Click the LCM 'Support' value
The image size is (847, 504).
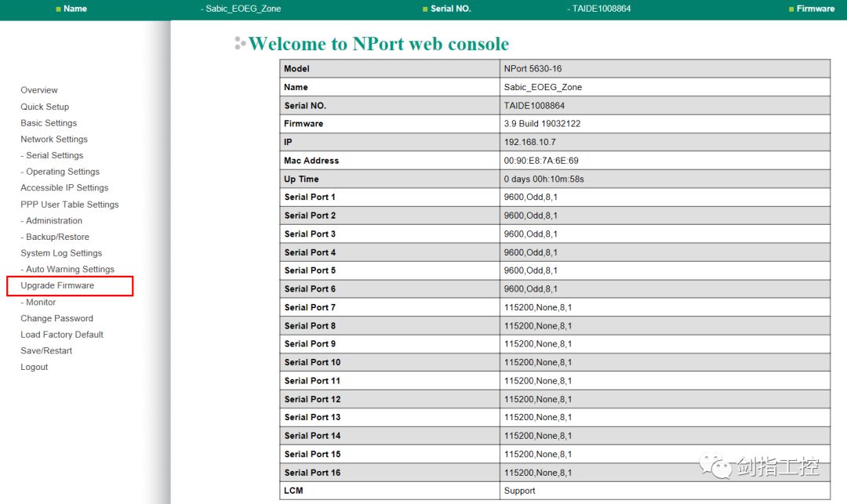[x=520, y=491]
